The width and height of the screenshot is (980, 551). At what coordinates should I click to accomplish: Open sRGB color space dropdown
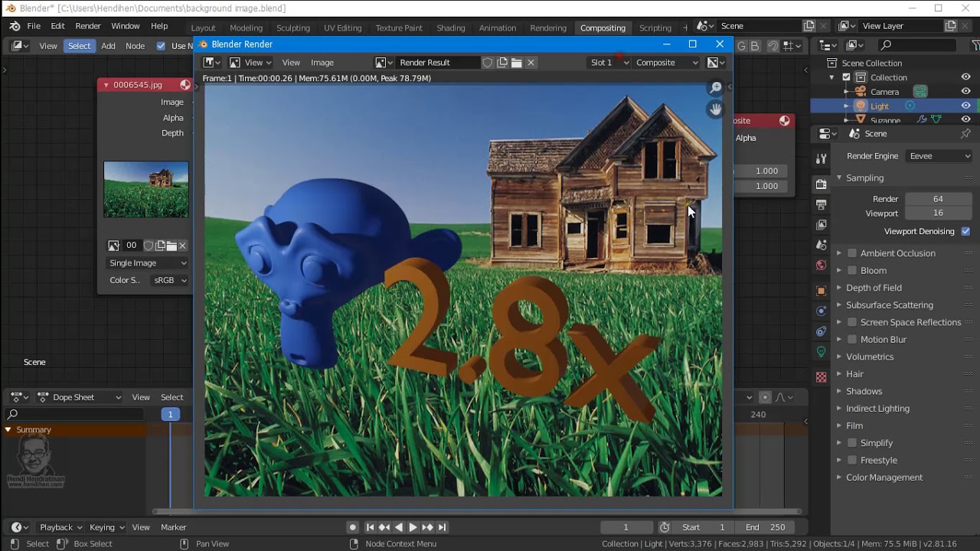click(169, 280)
